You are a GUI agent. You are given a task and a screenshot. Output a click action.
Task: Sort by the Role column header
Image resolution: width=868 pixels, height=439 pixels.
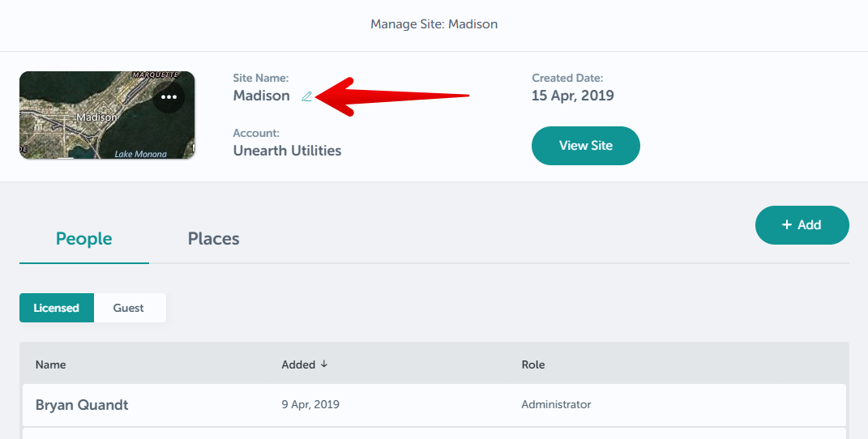533,364
